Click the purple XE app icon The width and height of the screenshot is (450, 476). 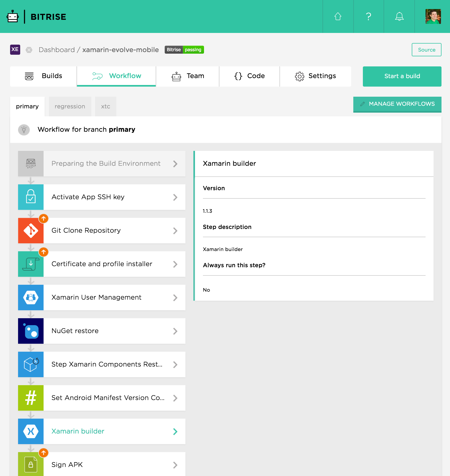click(x=15, y=50)
